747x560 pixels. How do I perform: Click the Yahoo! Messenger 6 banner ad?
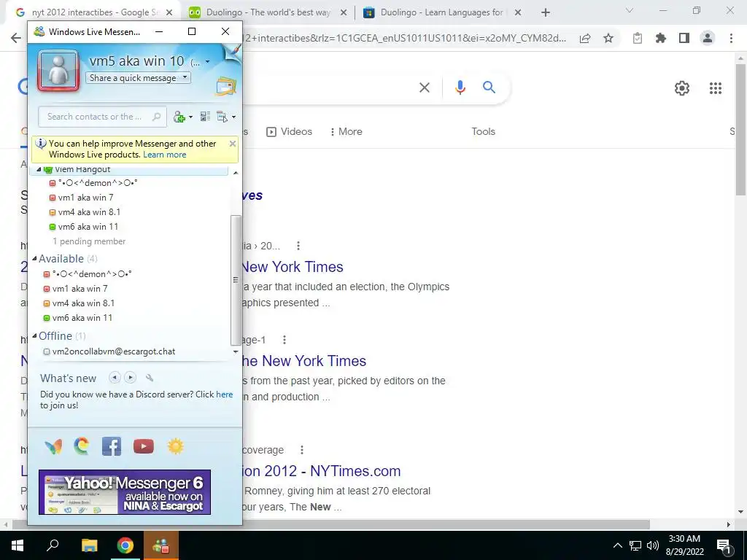125,492
